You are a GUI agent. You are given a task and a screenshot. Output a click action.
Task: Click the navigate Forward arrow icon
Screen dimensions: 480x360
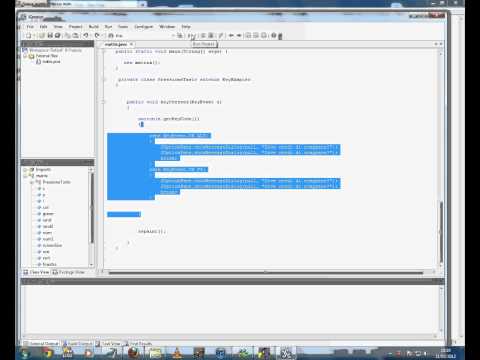(239, 35)
